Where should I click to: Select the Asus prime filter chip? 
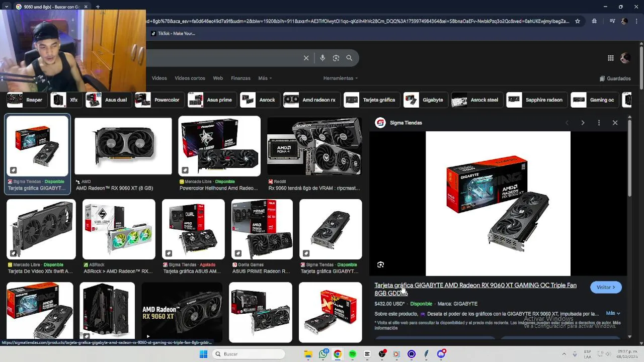pyautogui.click(x=211, y=100)
